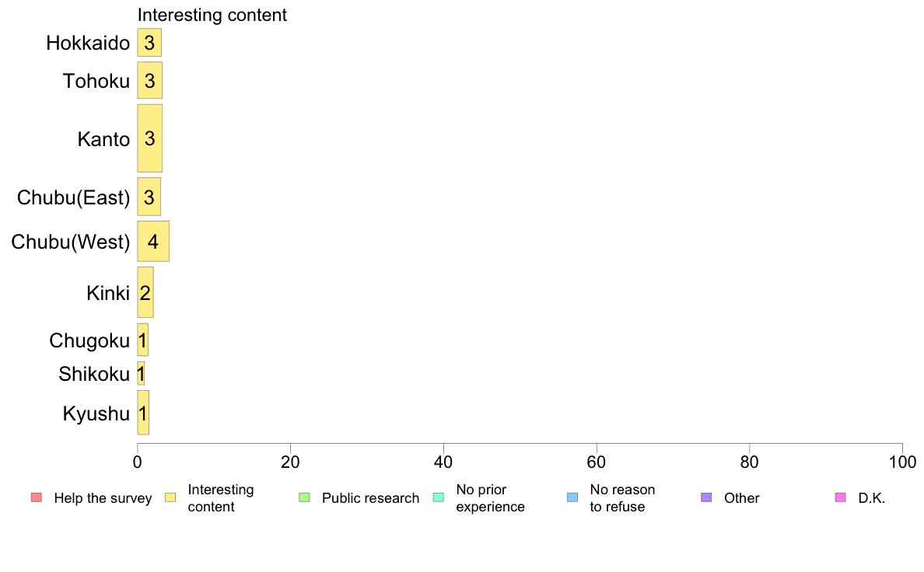Click the blue No reason to refuse swatch
Viewport: 924px width, 572px height.
click(x=572, y=497)
